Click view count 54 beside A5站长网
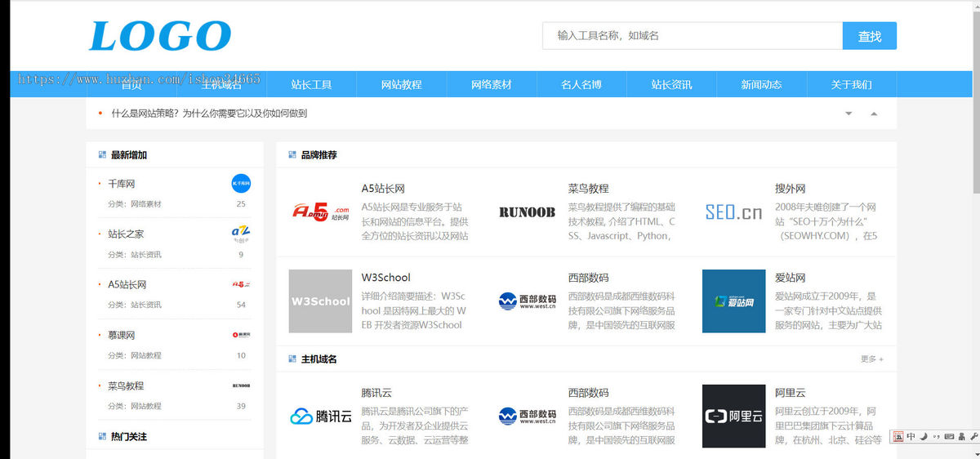This screenshot has height=459, width=980. [241, 305]
